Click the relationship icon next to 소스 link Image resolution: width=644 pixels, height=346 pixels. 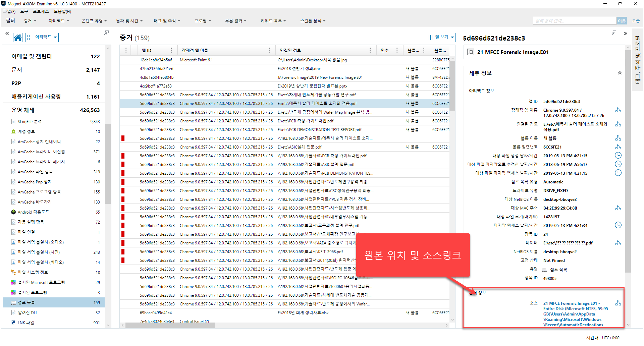tap(618, 303)
